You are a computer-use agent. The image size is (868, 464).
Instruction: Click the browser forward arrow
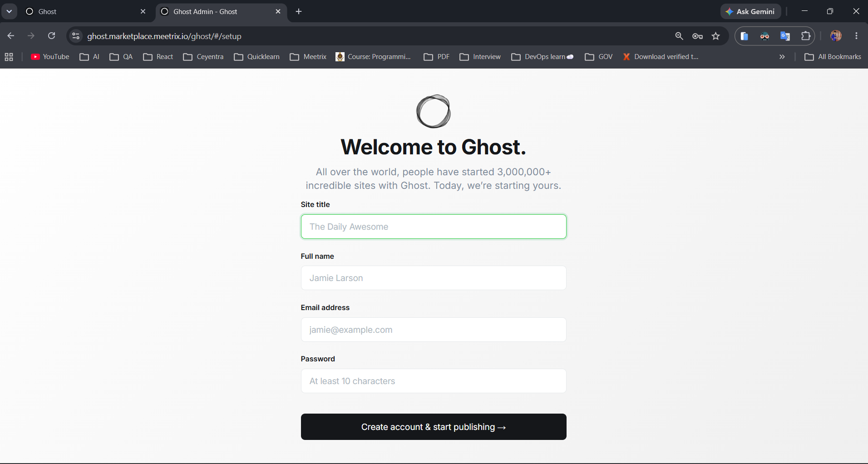click(31, 36)
